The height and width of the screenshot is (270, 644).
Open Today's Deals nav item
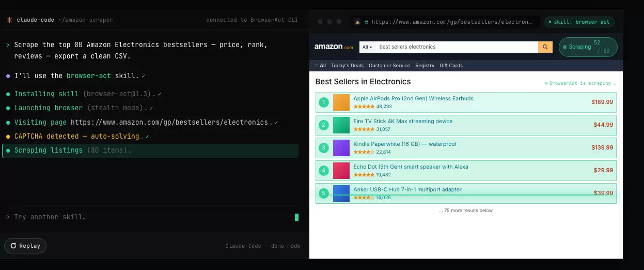pyautogui.click(x=347, y=66)
